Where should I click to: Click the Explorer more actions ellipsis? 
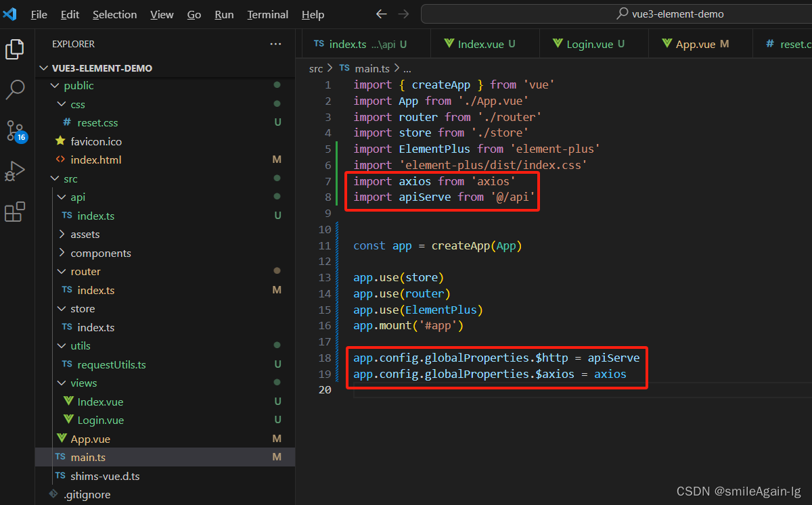[x=275, y=44]
